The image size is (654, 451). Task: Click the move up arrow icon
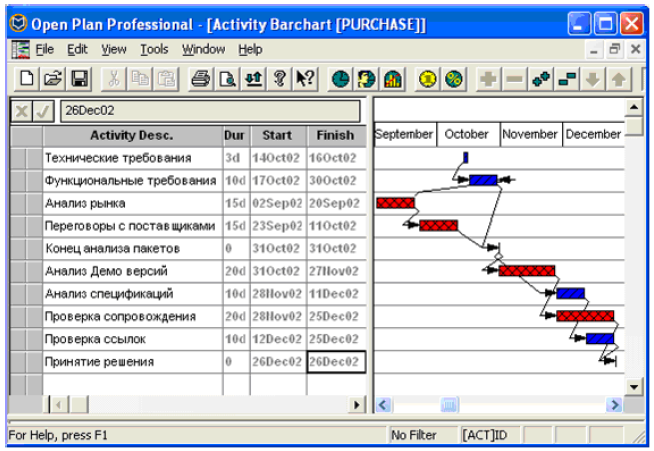619,79
